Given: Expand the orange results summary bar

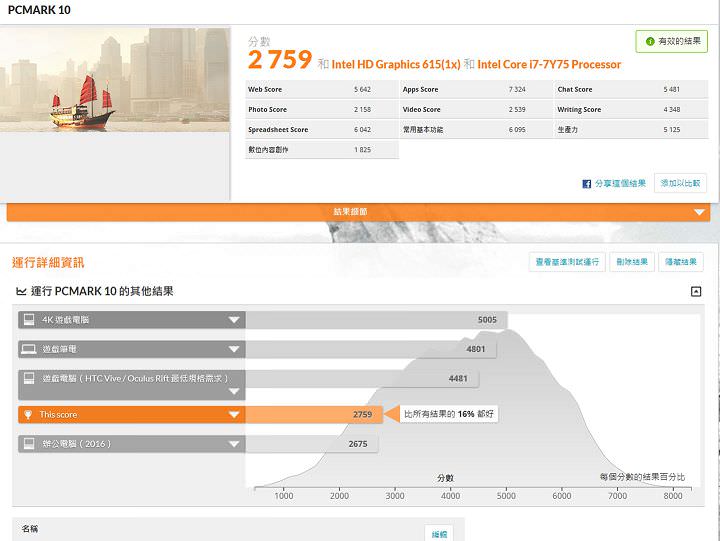Looking at the screenshot, I should tap(700, 212).
